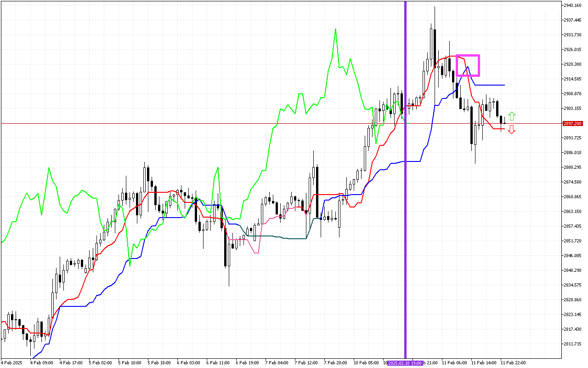Screen dimensions: 588x368
Task: Click the red 2897.200 current price label
Action: coord(572,123)
